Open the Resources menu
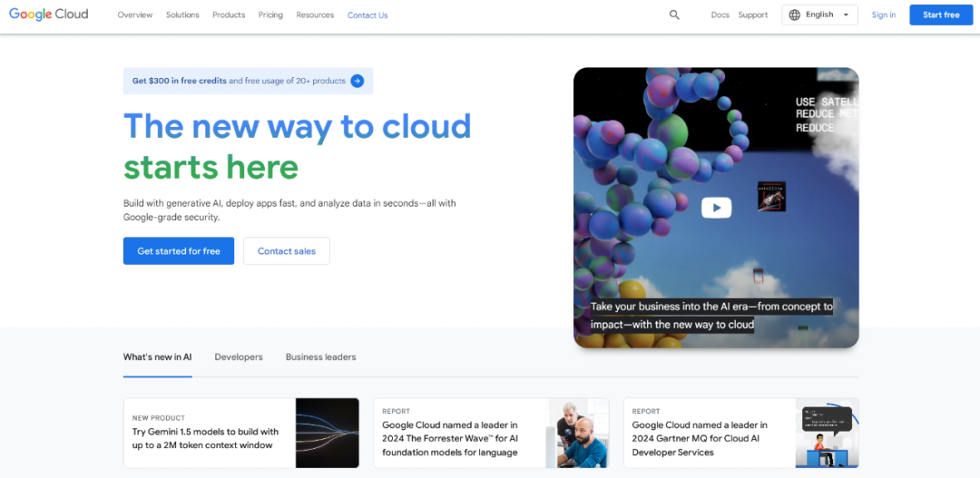Image resolution: width=980 pixels, height=478 pixels. 315,15
